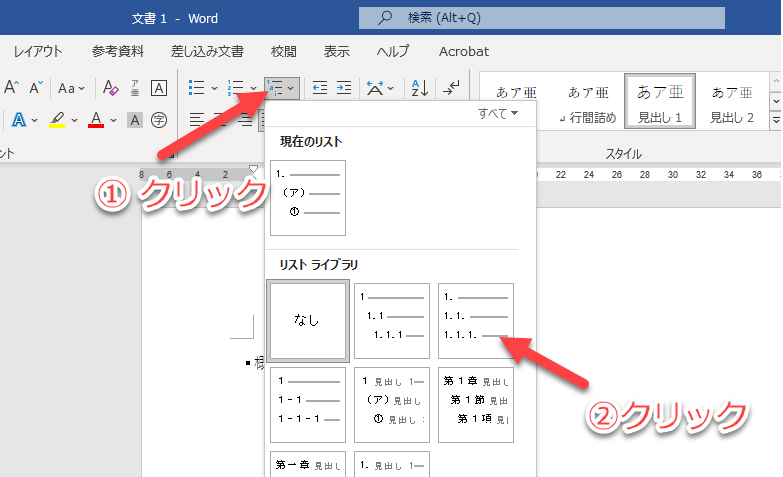This screenshot has width=783, height=477.
Task: Open the text effects dropdown arrow
Action: tap(34, 120)
